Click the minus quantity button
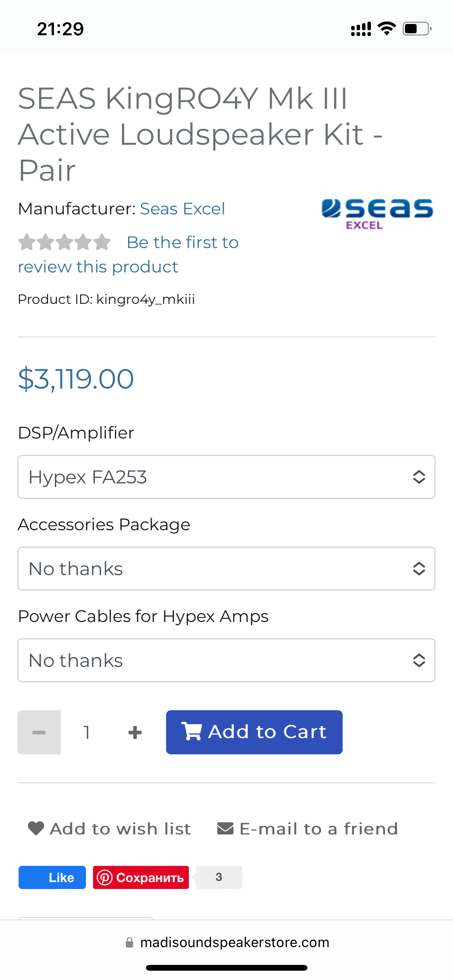 [39, 732]
